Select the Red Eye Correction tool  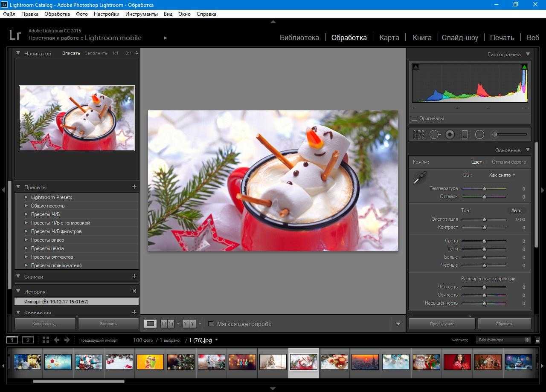coord(450,135)
